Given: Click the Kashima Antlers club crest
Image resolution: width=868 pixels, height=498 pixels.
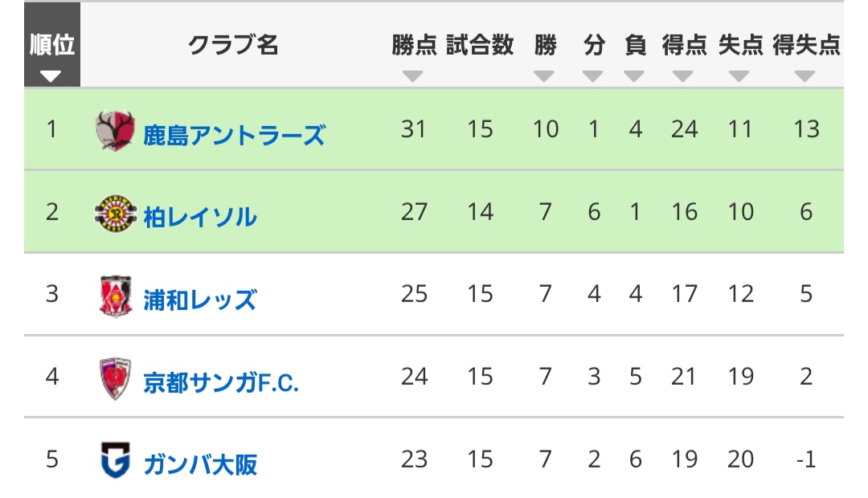Looking at the screenshot, I should coord(115,131).
